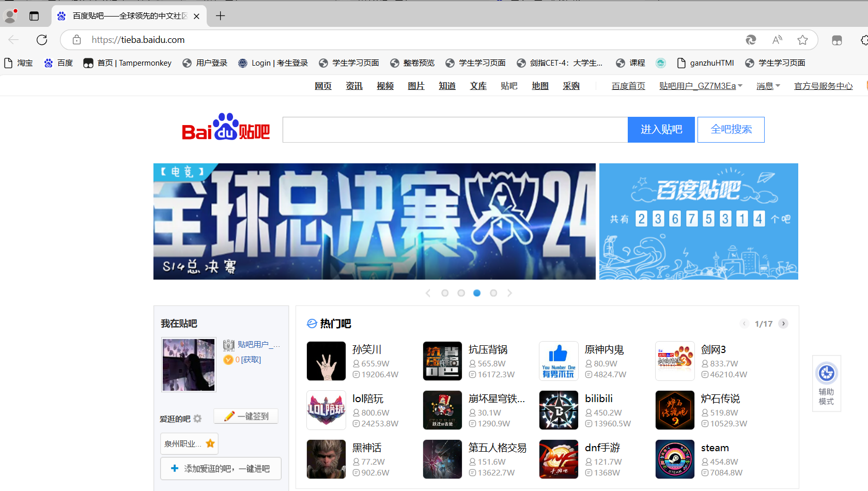Open the 抗压背锅 tieba icon
This screenshot has height=491, width=868.
[x=442, y=361]
